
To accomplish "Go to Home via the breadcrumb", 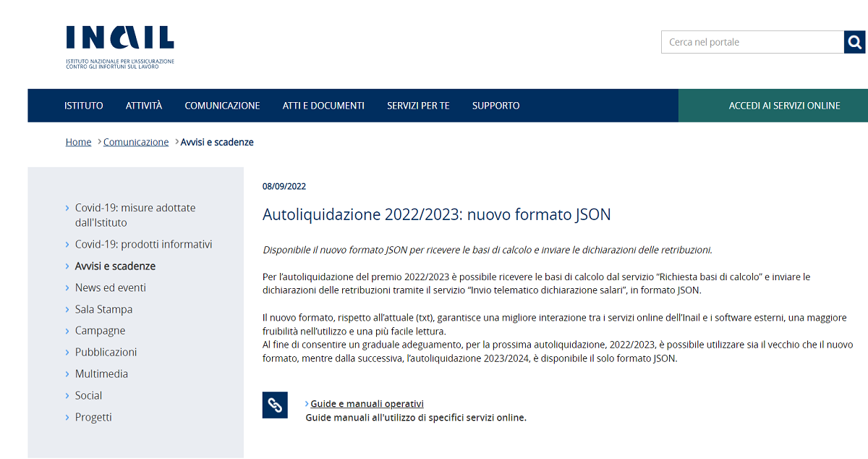I will coord(78,141).
